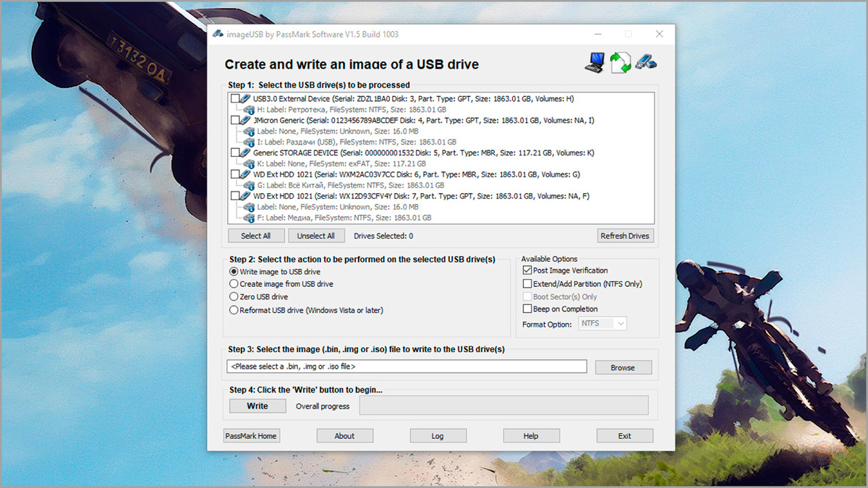Click Generic STORAGE DEVICE description text

(424, 153)
